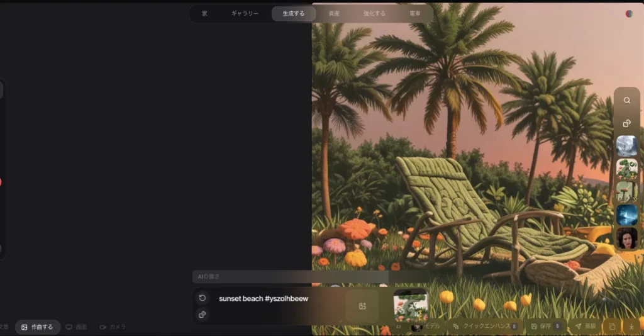This screenshot has height=336, width=644.
Task: Click the copy icon next to download
Action: (611, 327)
